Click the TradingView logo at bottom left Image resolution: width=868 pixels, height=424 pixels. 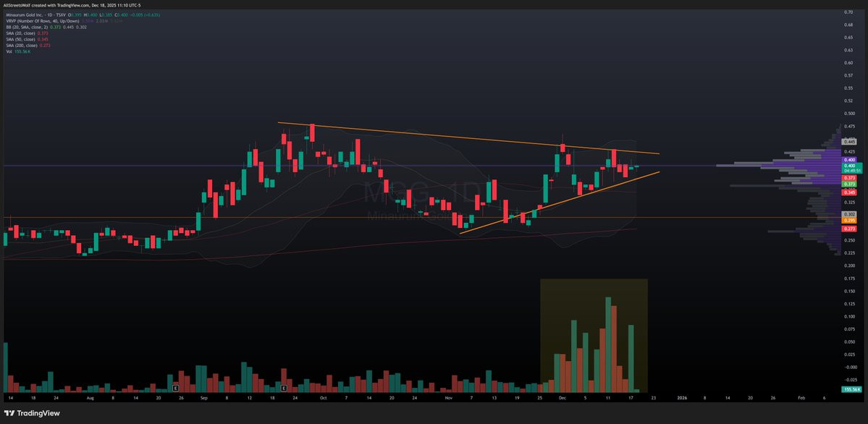click(32, 413)
